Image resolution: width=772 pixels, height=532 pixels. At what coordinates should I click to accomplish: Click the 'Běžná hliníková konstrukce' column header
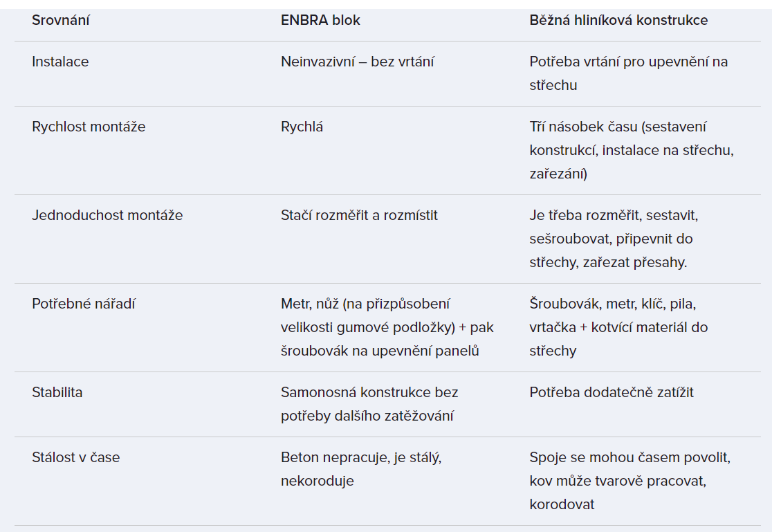click(618, 20)
